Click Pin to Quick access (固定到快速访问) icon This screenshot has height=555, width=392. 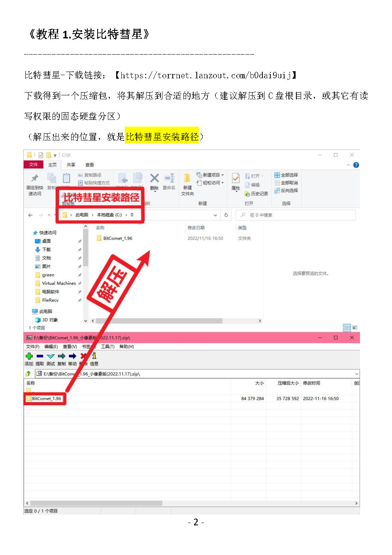pos(35,178)
